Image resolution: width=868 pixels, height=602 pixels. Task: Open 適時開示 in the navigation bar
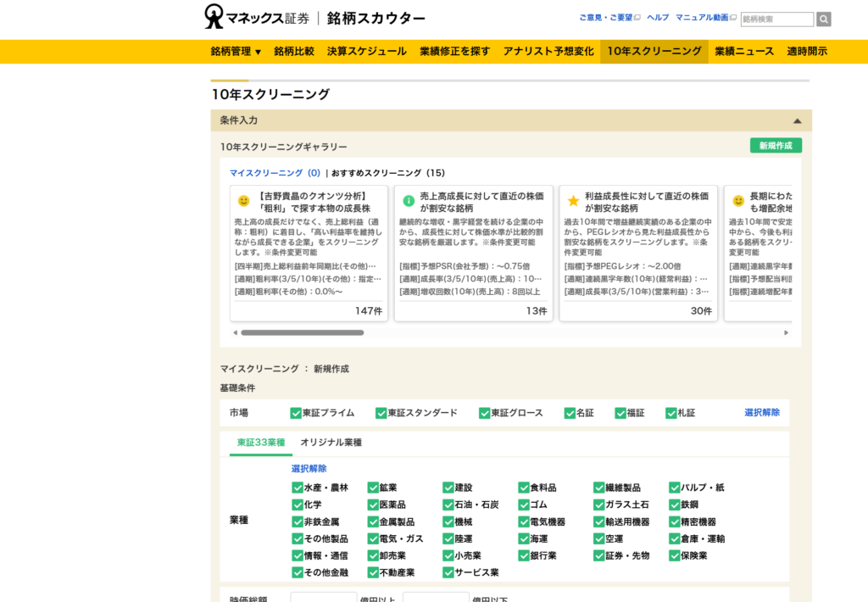pos(807,52)
